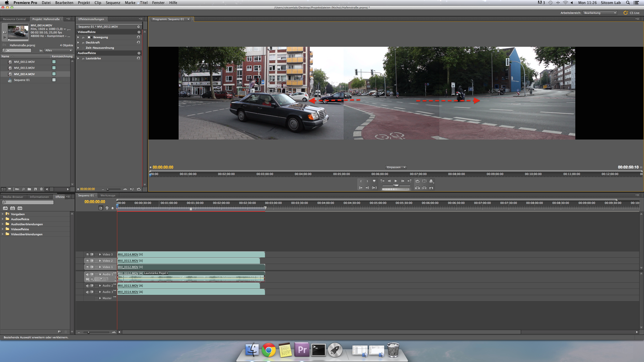Click the New Bin folder icon
This screenshot has width=644, height=362.
[29, 189]
